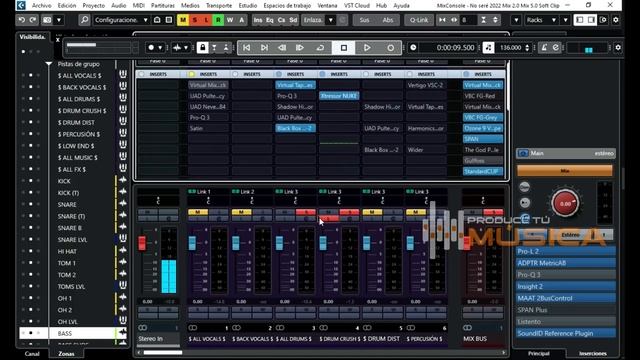The image size is (640, 360).
Task: Toggle the orange Listen L button
Action: point(207,20)
